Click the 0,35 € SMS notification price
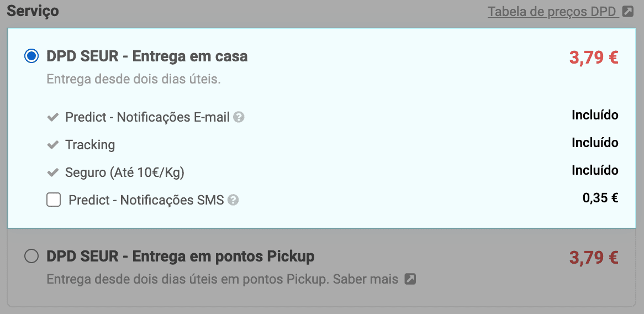644x314 pixels. (600, 198)
